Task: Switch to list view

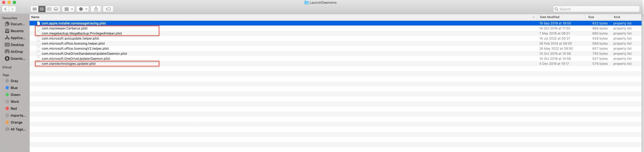Action: [42, 9]
